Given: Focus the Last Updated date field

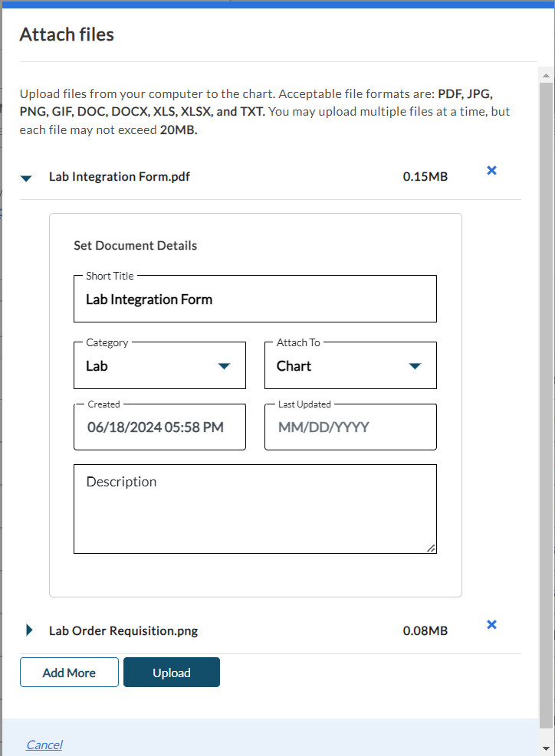Looking at the screenshot, I should pyautogui.click(x=350, y=427).
